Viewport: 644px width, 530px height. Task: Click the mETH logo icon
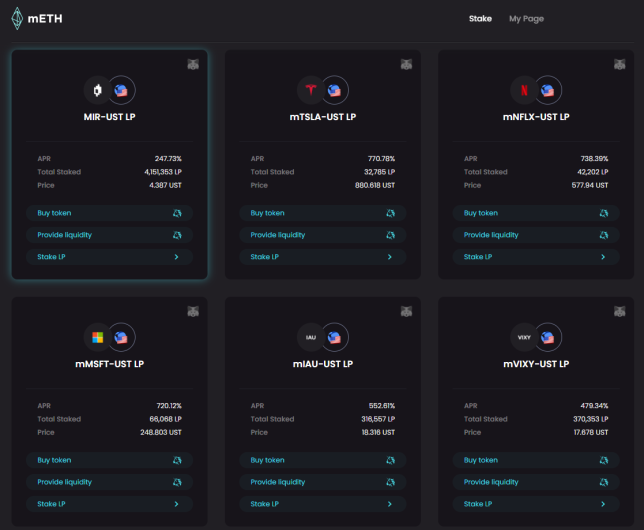click(x=17, y=18)
